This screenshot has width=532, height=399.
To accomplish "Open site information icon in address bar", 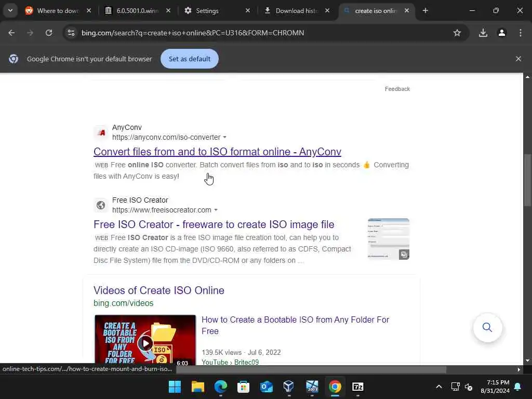I will tap(71, 33).
